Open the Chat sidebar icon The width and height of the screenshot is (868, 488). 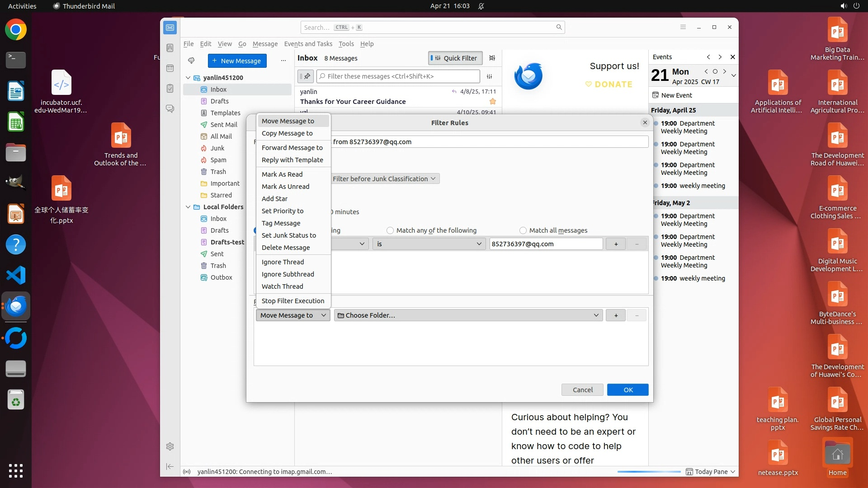pyautogui.click(x=170, y=109)
